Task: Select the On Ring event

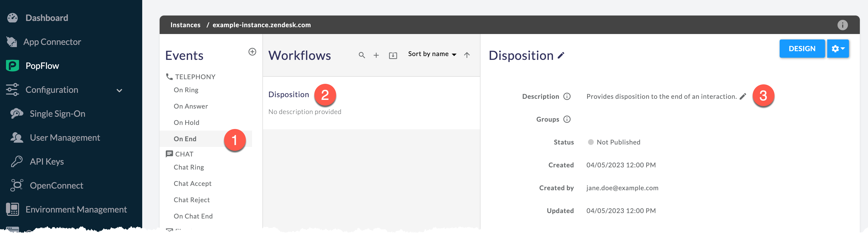Action: point(186,90)
